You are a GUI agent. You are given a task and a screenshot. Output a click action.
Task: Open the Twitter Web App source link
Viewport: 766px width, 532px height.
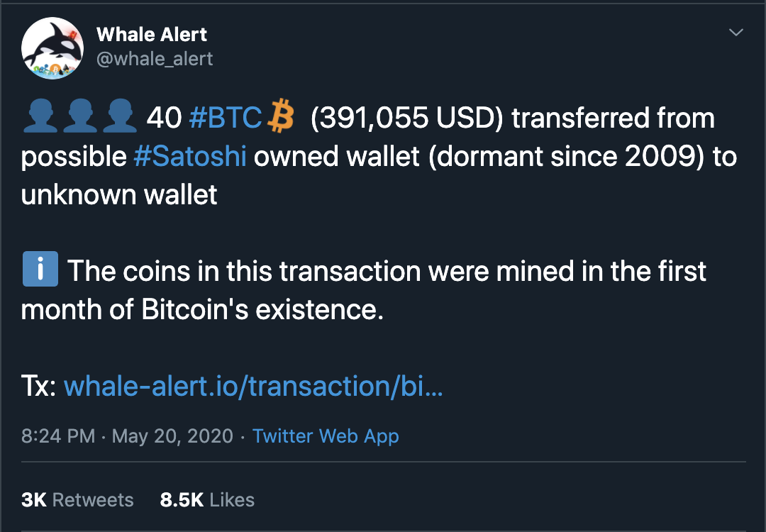(326, 436)
